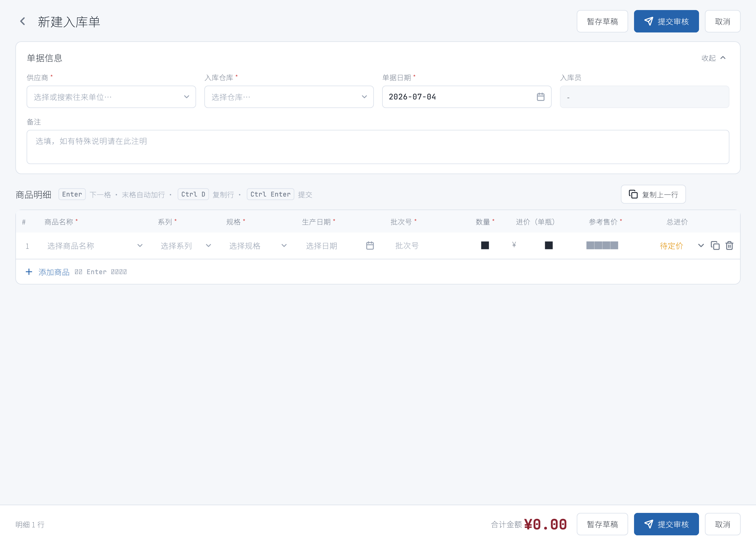Click the top 提交审核 button
The height and width of the screenshot is (543, 756).
pyautogui.click(x=666, y=21)
